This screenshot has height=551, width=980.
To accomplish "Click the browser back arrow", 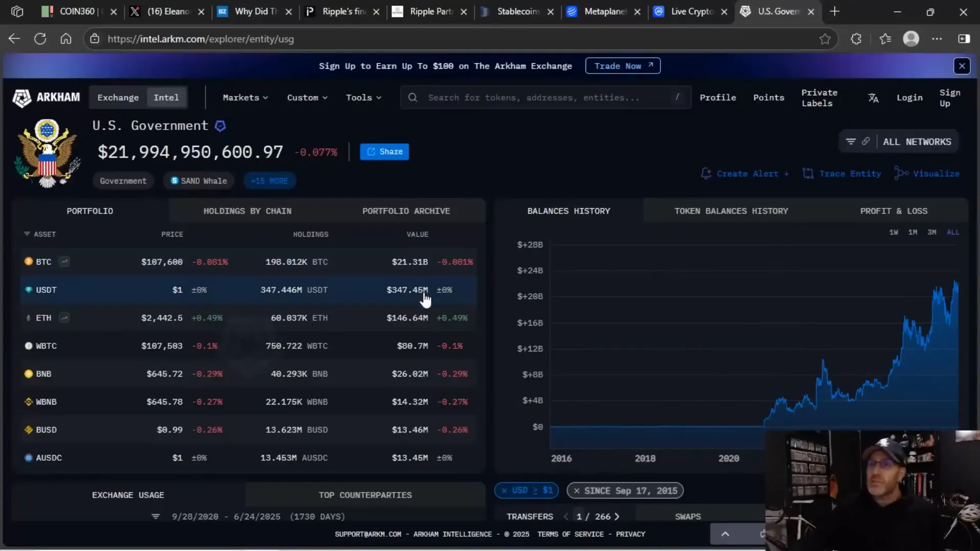I will (14, 39).
